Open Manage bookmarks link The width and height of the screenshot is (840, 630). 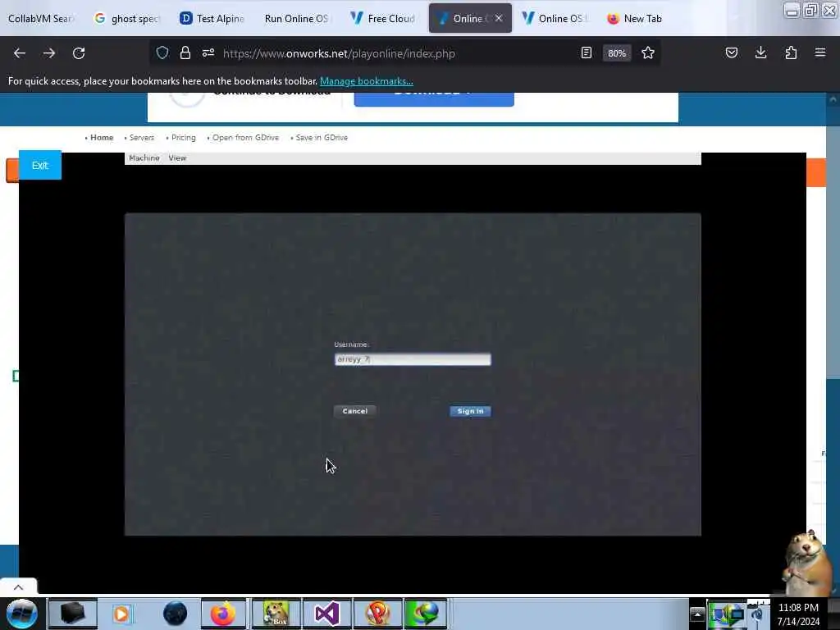click(x=367, y=81)
